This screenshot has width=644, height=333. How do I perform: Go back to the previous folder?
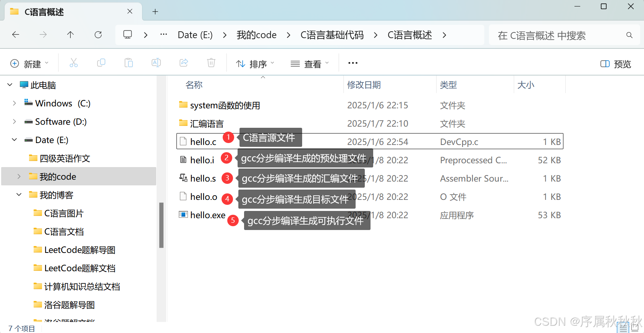[16, 35]
